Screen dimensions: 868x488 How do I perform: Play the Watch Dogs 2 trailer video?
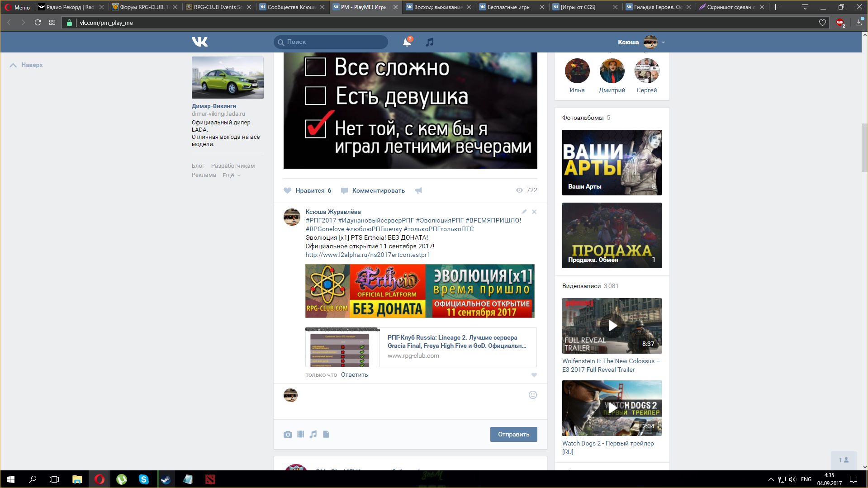click(612, 408)
